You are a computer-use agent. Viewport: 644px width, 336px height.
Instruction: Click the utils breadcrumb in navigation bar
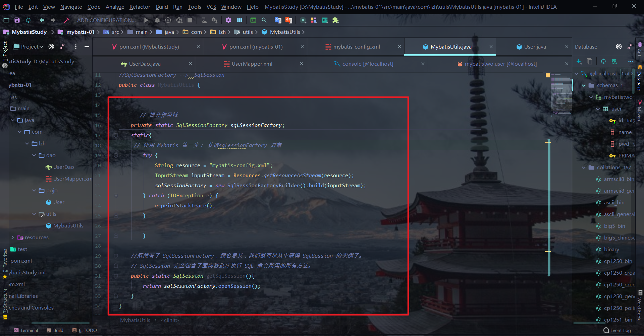244,32
